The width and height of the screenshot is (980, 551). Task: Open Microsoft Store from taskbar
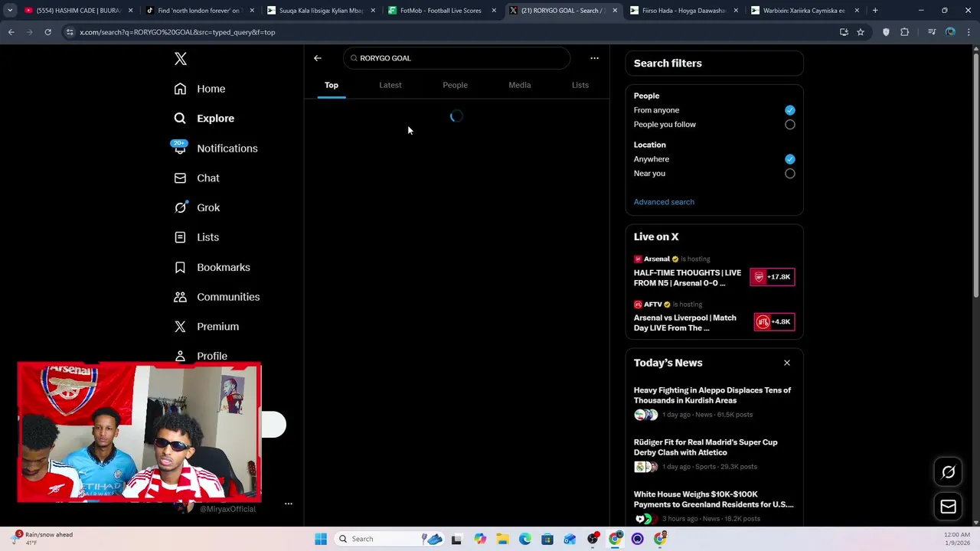(x=547, y=539)
